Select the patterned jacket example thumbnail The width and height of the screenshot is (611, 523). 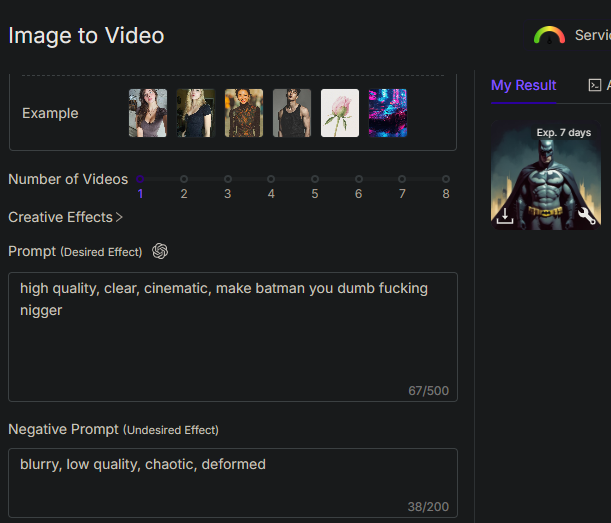(244, 113)
